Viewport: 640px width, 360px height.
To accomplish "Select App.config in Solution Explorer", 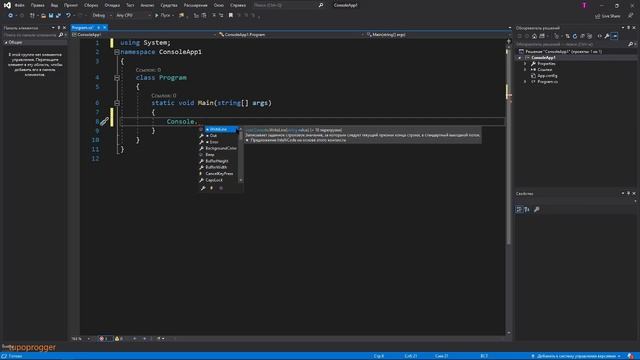I will pyautogui.click(x=547, y=76).
